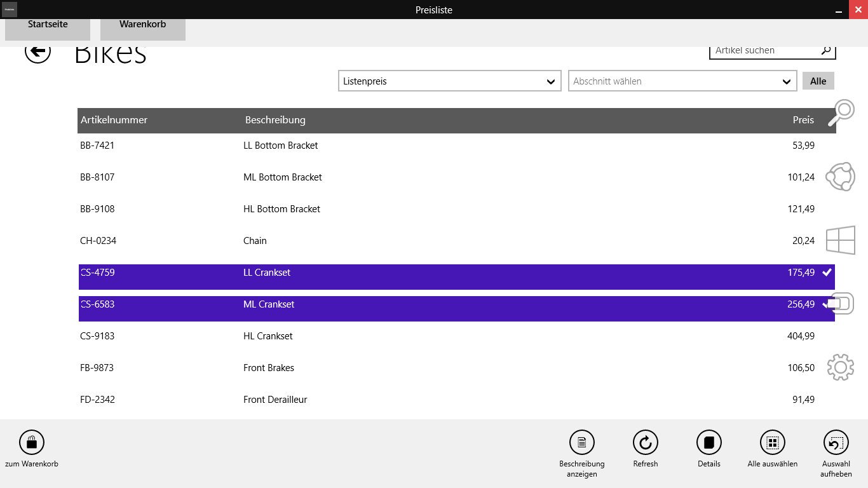Open the Settings charm gear icon
This screenshot has height=488, width=868.
pos(840,367)
